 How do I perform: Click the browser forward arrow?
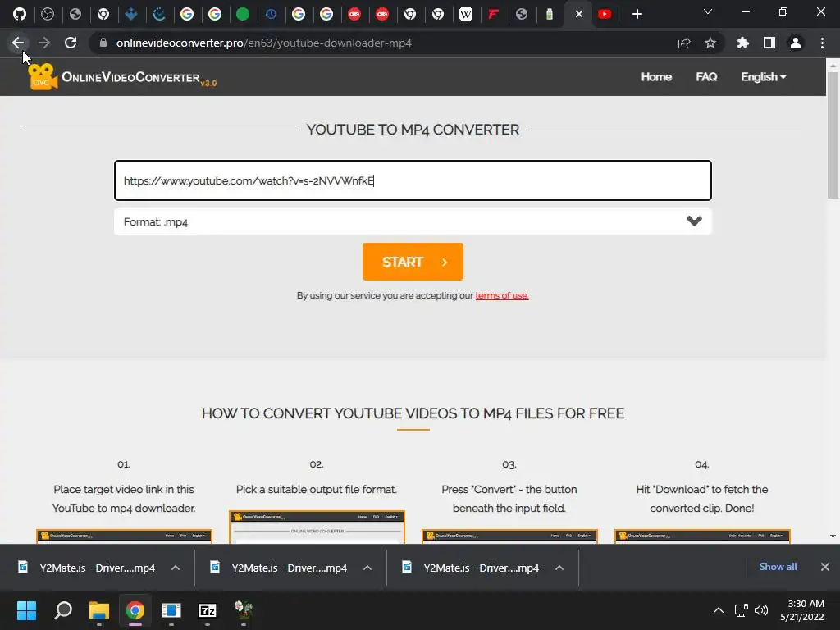(x=44, y=43)
